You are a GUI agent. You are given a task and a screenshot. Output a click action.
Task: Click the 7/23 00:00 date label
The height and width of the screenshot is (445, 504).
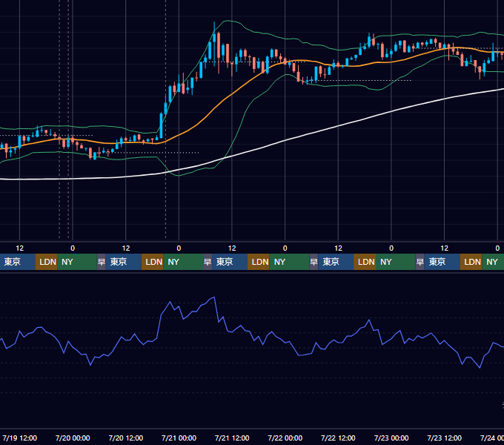[391, 438]
